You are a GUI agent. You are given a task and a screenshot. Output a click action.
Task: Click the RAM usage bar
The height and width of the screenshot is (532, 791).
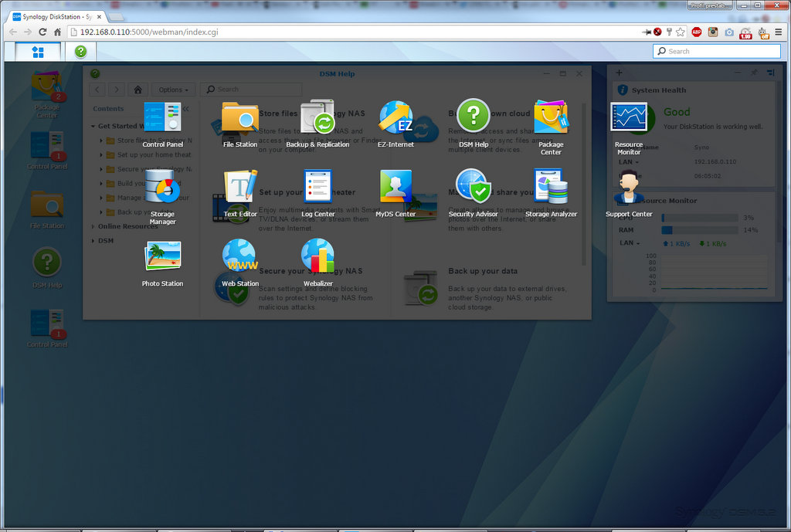coord(700,230)
